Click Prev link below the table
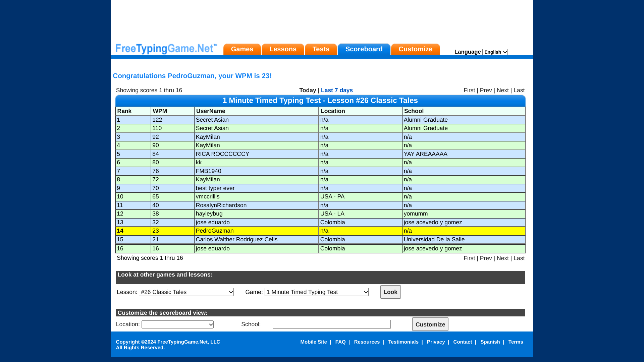Viewport: 644px width, 362px height. tap(486, 258)
